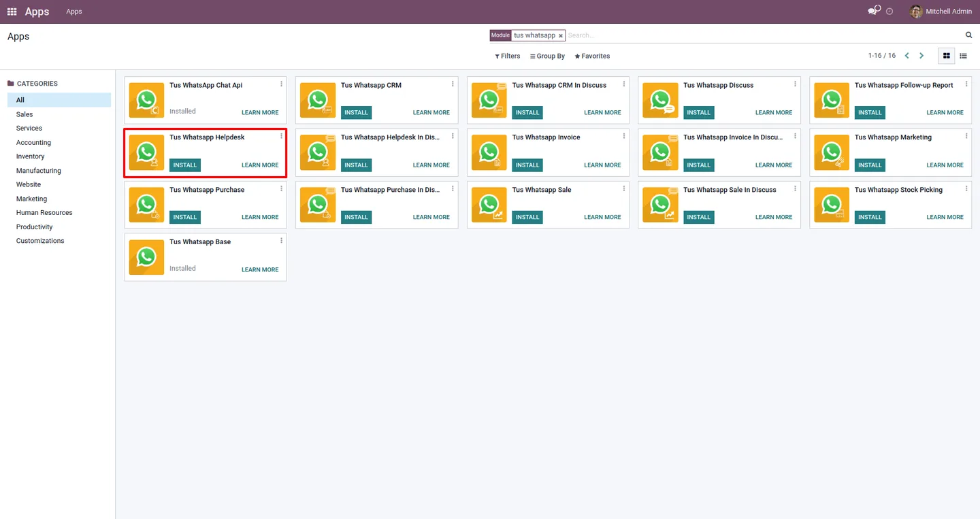Click the Tus Whatsapp Invoice app icon
The height and width of the screenshot is (519, 980).
[489, 152]
